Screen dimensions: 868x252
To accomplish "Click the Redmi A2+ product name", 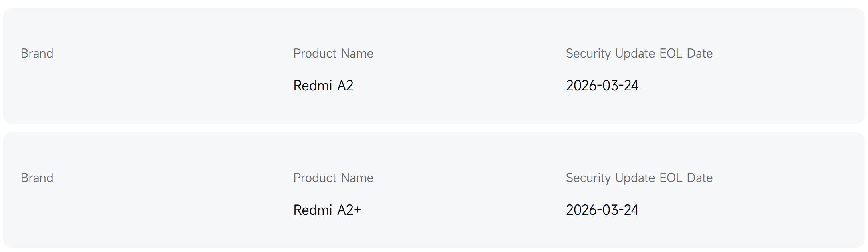I will tap(327, 210).
